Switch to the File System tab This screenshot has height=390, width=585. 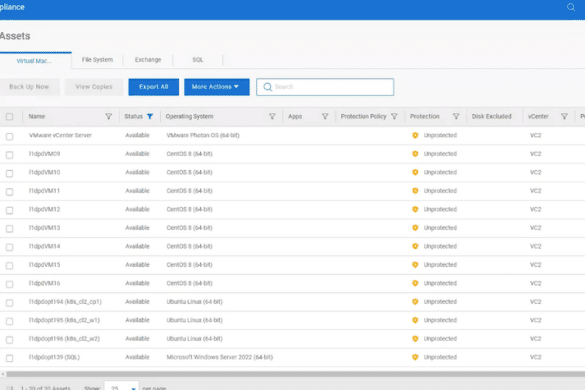coord(97,60)
